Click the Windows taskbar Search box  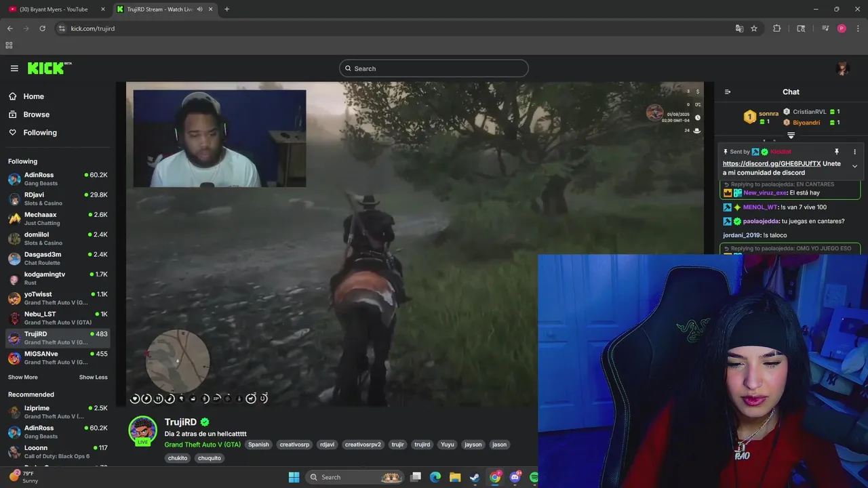click(x=355, y=477)
